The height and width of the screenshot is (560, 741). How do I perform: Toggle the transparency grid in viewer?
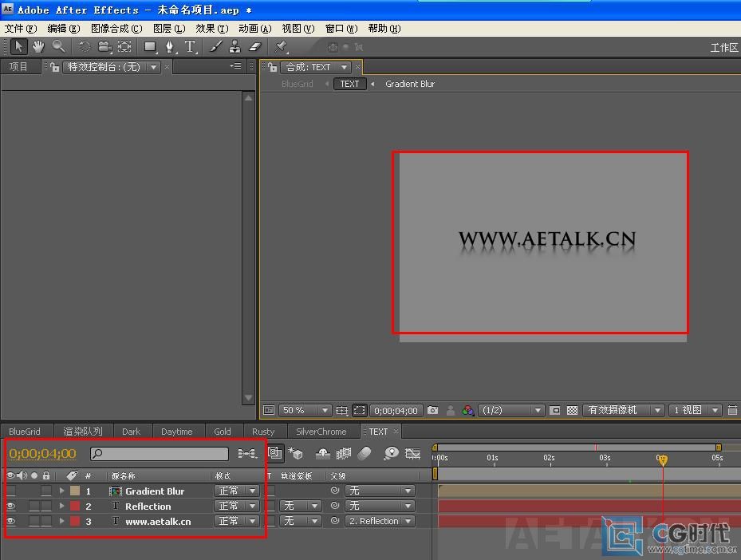coord(572,410)
